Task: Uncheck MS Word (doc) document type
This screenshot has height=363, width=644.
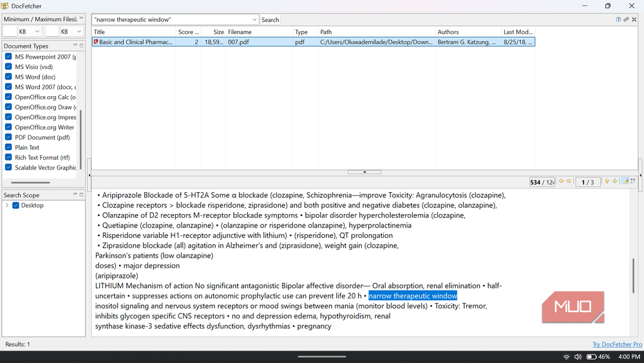Action: pos(8,77)
